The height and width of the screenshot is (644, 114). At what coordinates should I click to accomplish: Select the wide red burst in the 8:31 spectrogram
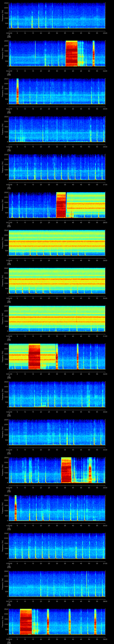[x=34, y=357]
